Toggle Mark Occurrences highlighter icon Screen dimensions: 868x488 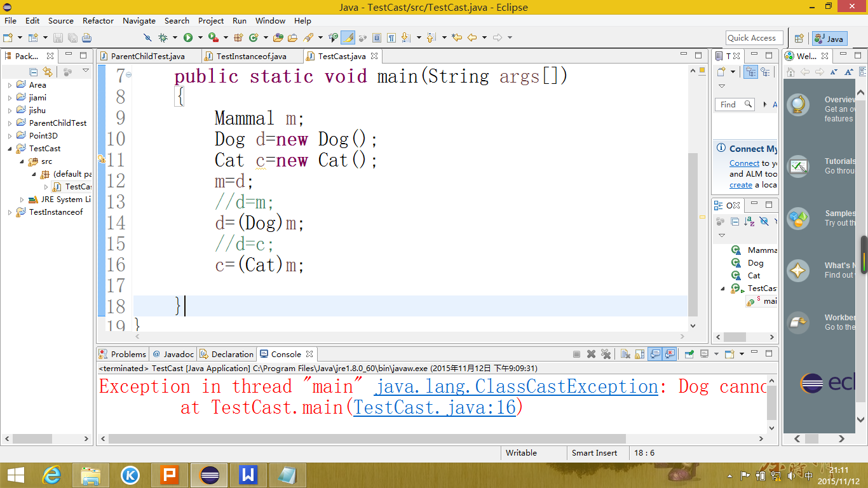pos(348,38)
